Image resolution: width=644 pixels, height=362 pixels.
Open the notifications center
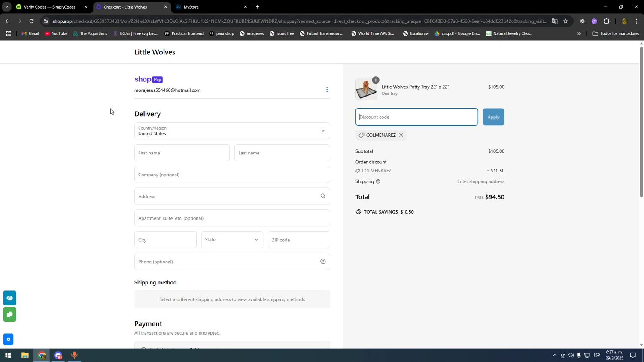click(633, 356)
